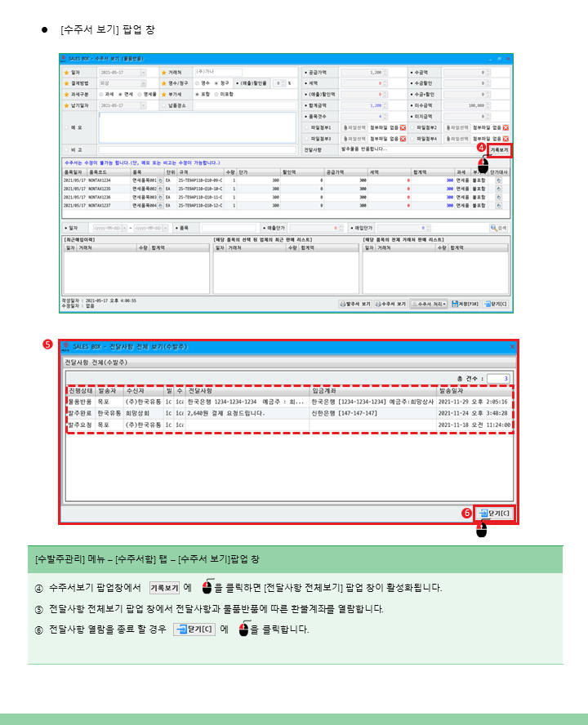Open the 일자 date dropdown at top
The image size is (588, 725).
pos(143,73)
